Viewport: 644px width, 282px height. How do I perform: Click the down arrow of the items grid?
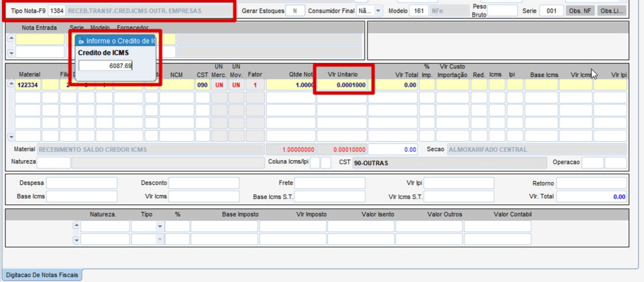[11, 137]
